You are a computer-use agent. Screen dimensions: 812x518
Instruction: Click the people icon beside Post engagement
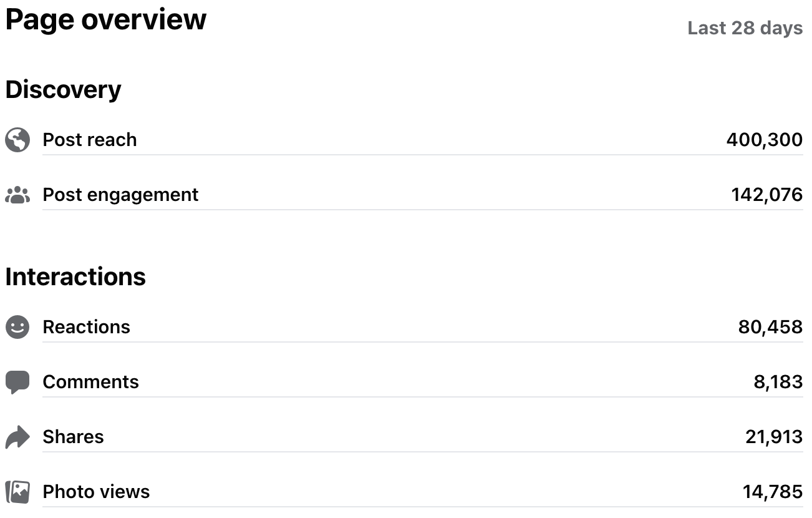tap(17, 195)
